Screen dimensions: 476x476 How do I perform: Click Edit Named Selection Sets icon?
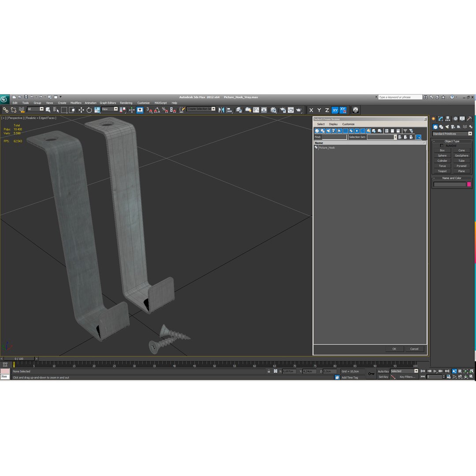pos(182,110)
